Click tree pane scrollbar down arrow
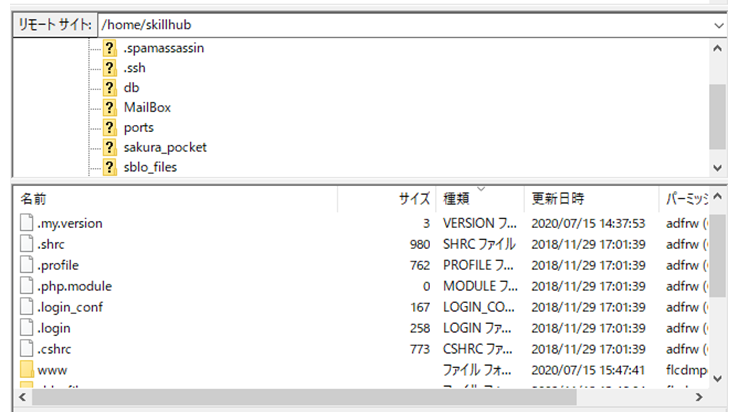 tap(717, 167)
